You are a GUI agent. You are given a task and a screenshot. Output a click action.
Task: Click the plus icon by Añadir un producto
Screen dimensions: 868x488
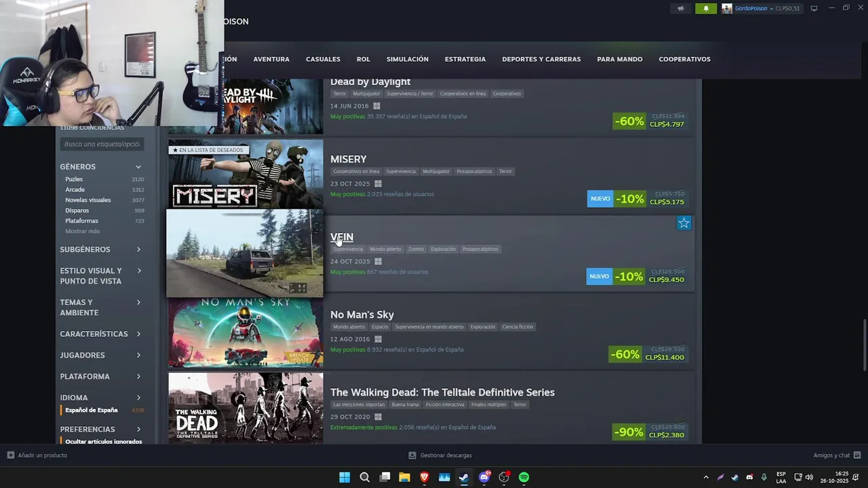[x=11, y=455]
